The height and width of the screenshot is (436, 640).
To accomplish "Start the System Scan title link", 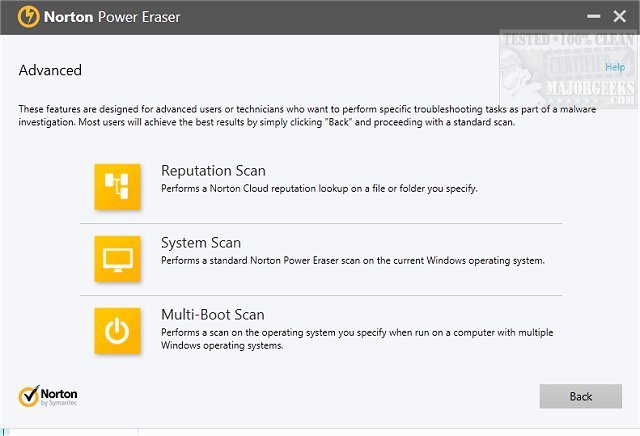I will pos(201,242).
